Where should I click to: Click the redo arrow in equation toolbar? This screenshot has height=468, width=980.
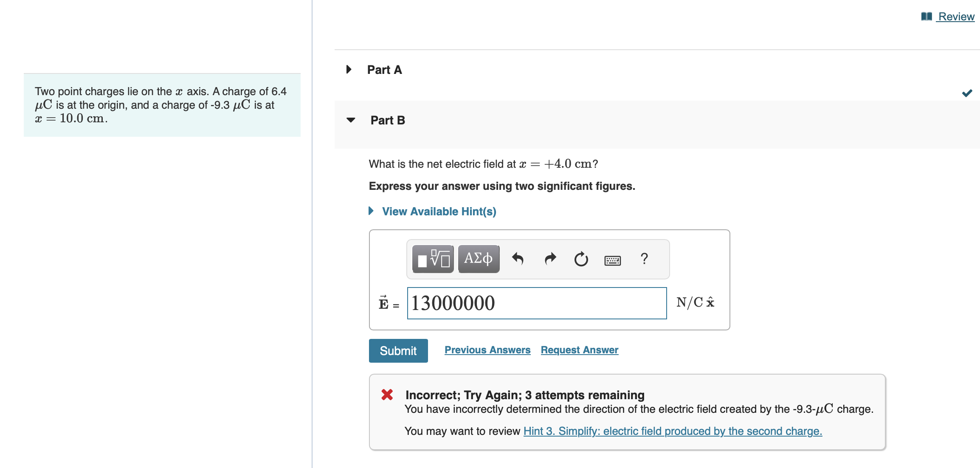549,259
